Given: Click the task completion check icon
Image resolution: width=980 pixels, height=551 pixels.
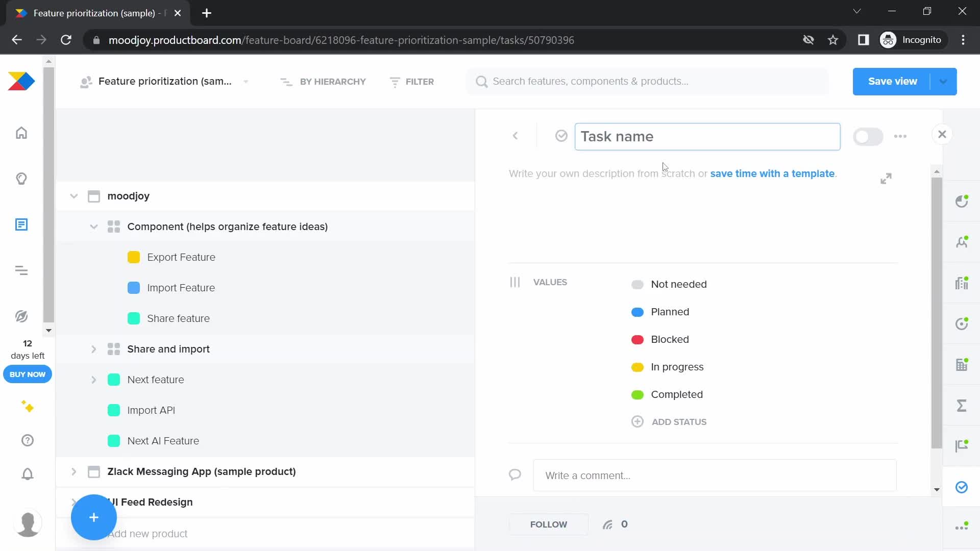Looking at the screenshot, I should point(561,136).
